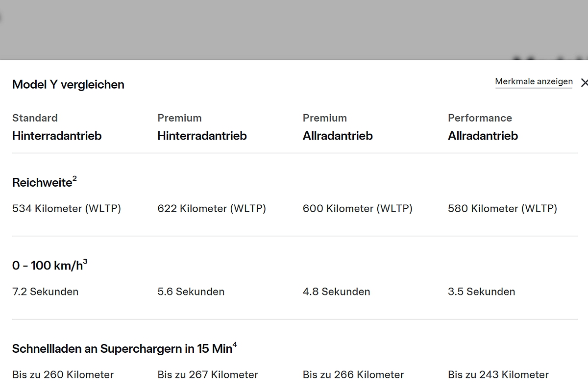Click the 'Schnellladen an Superchargern' section heading
588x392 pixels.
(x=122, y=349)
